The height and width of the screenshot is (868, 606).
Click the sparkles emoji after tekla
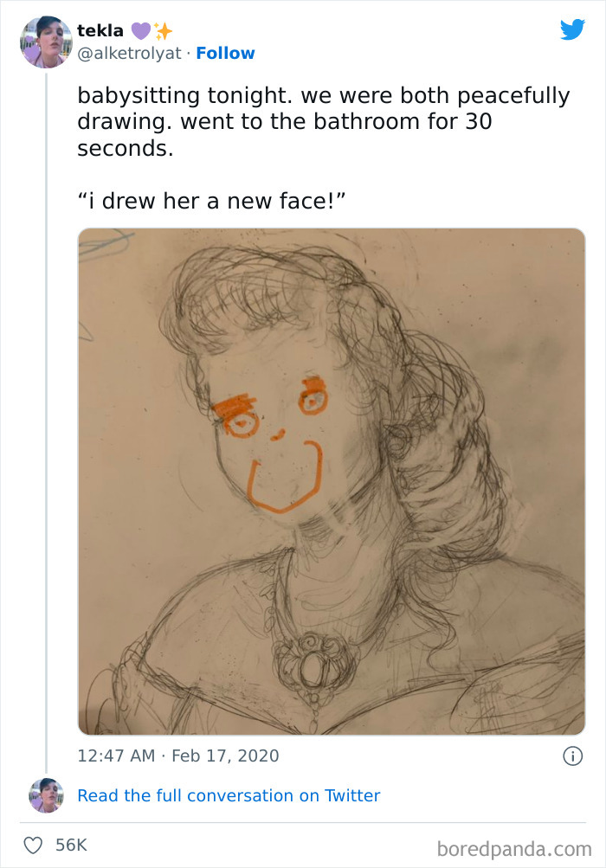click(163, 31)
